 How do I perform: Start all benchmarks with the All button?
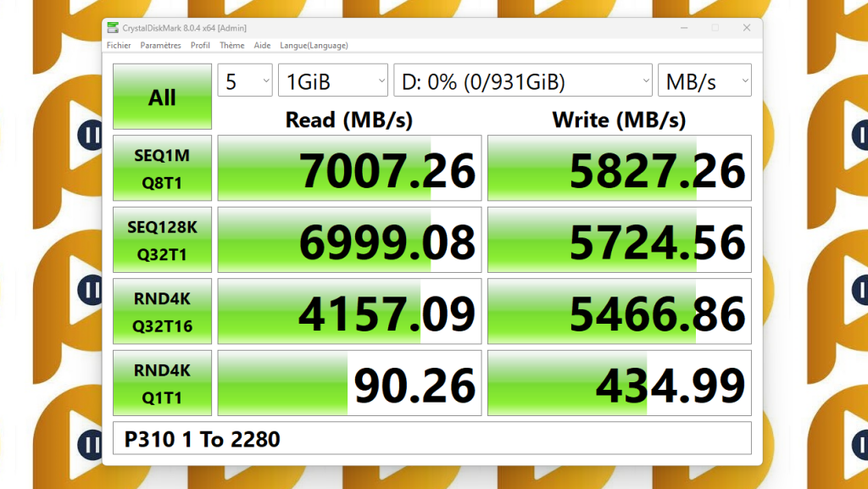coord(162,97)
